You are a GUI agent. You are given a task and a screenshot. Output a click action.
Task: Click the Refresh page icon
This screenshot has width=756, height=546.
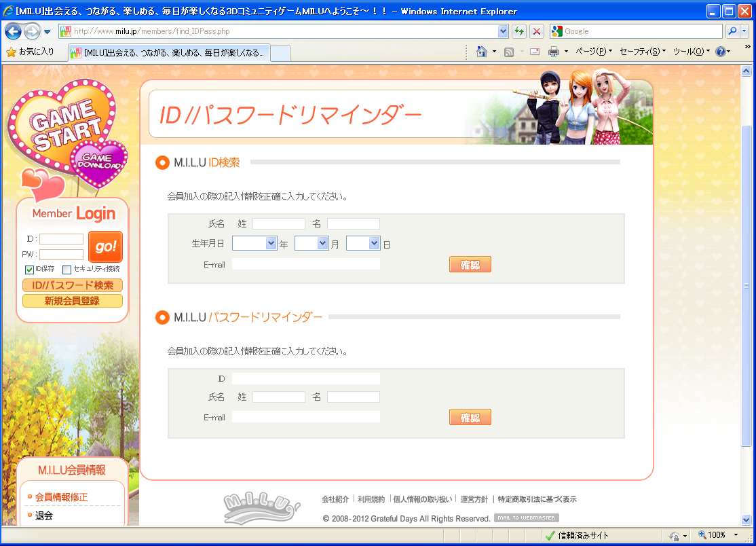[519, 31]
